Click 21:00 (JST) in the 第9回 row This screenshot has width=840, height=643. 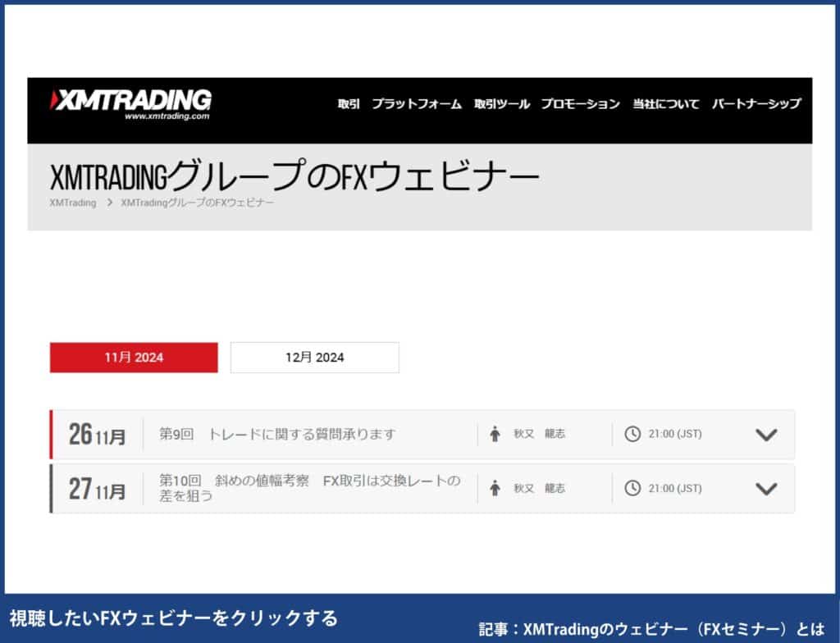tap(675, 434)
